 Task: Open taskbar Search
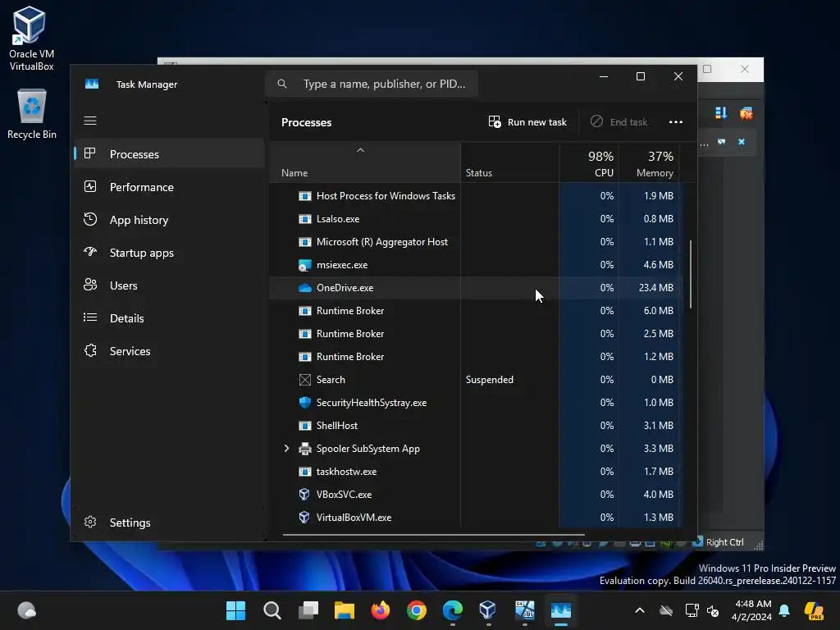(x=272, y=610)
